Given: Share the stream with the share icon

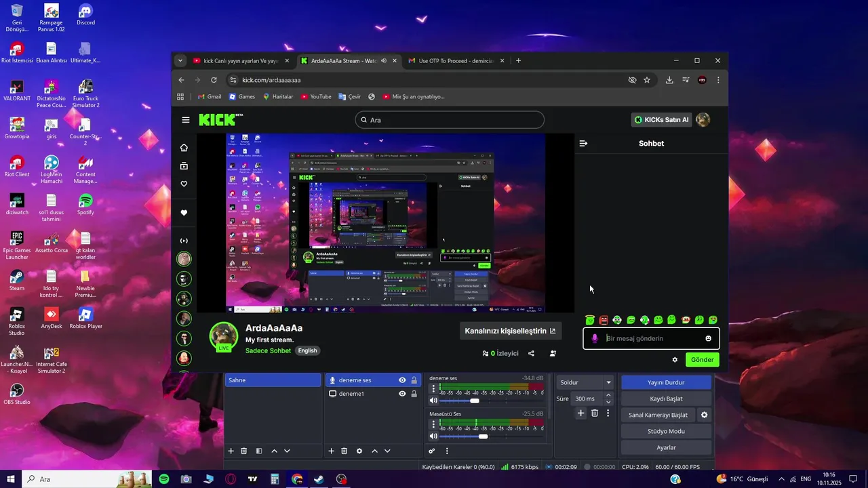Looking at the screenshot, I should pyautogui.click(x=531, y=353).
